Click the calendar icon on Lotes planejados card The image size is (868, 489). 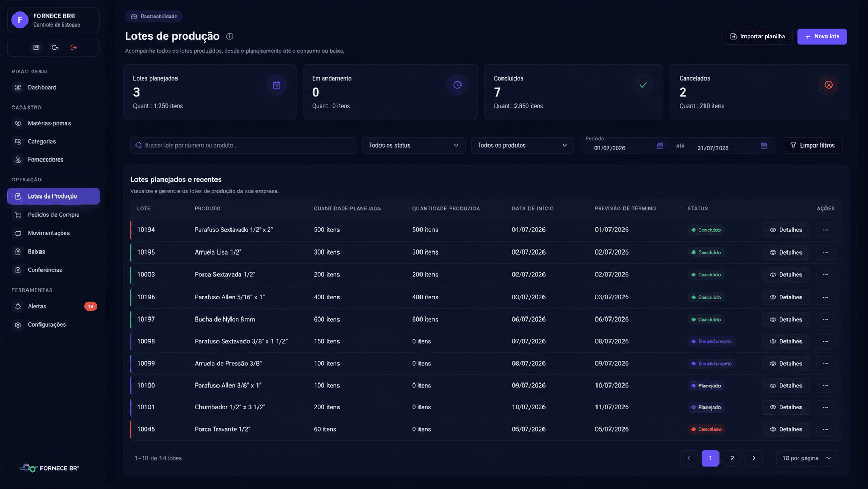point(277,85)
